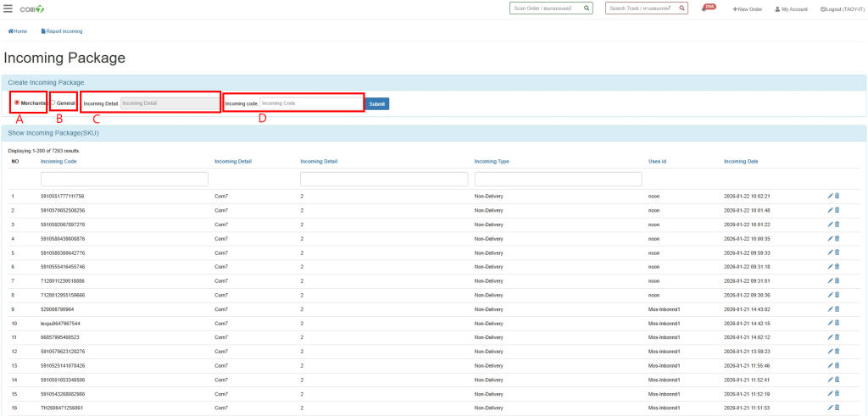Open the Report incoming breadcrumb link
Viewport: 868px width, 416px height.
[62, 31]
